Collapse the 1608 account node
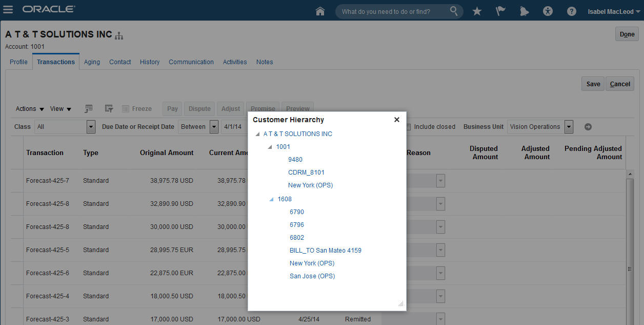The height and width of the screenshot is (325, 644). 271,199
